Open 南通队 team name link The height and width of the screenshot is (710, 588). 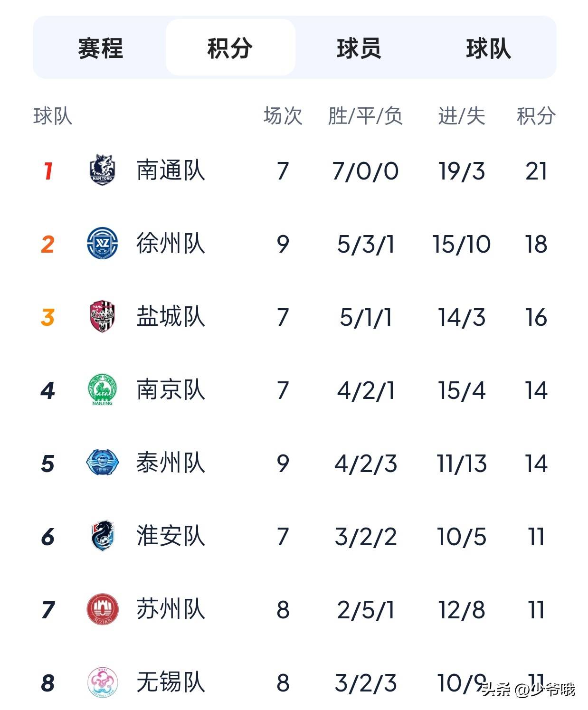click(171, 170)
